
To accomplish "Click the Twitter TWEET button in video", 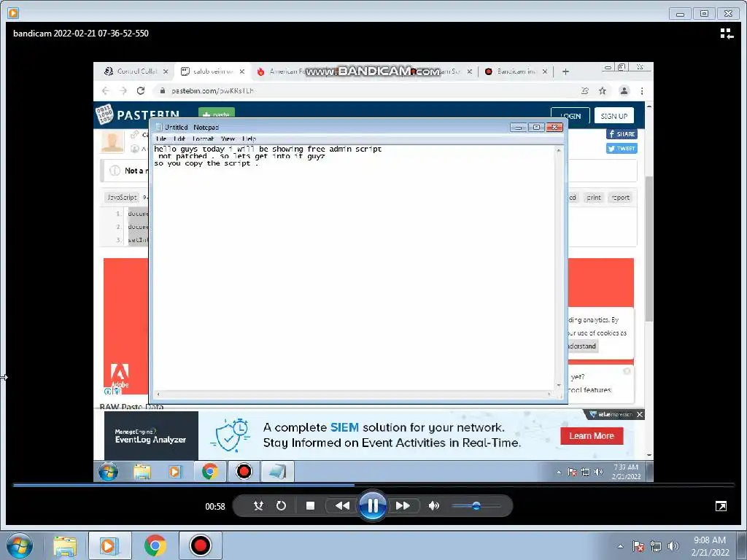I will point(622,149).
